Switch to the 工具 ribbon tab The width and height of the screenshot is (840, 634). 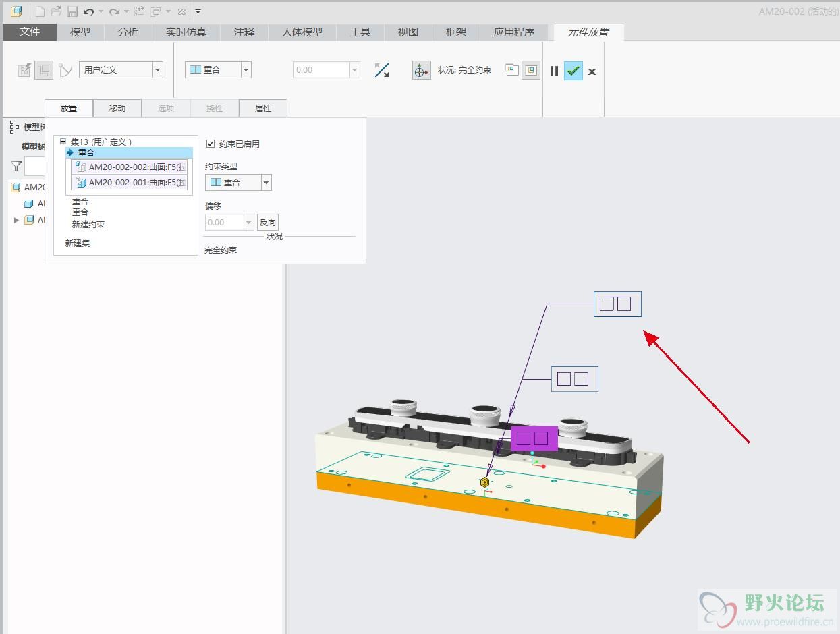[x=360, y=32]
